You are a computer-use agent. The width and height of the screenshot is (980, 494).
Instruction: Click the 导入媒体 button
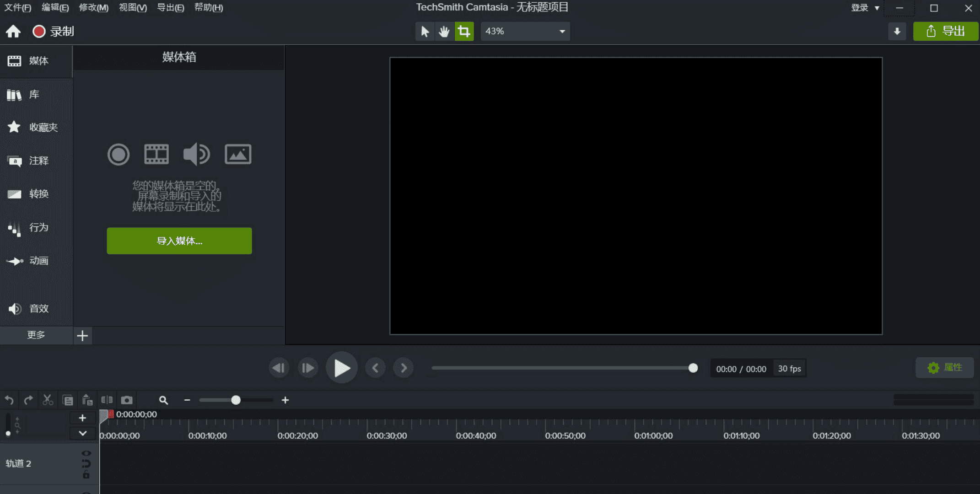click(179, 241)
